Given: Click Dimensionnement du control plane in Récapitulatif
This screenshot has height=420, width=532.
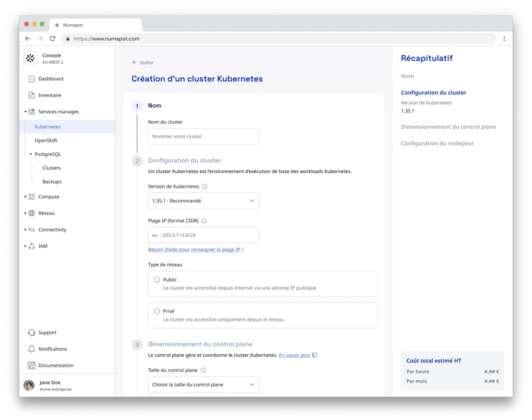Looking at the screenshot, I should [x=448, y=127].
